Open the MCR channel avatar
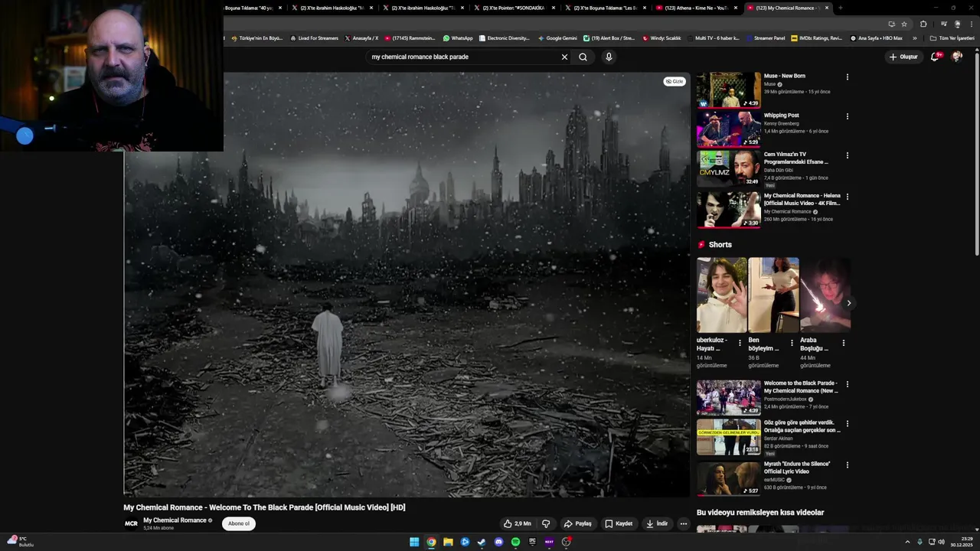Image resolution: width=980 pixels, height=551 pixels. point(131,523)
